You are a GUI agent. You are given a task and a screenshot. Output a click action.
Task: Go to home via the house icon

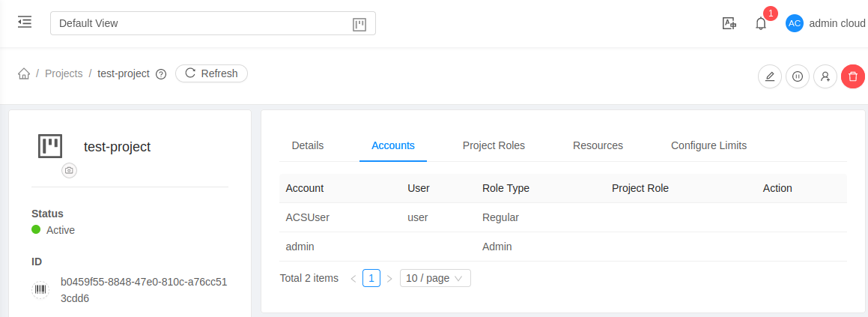coord(24,73)
